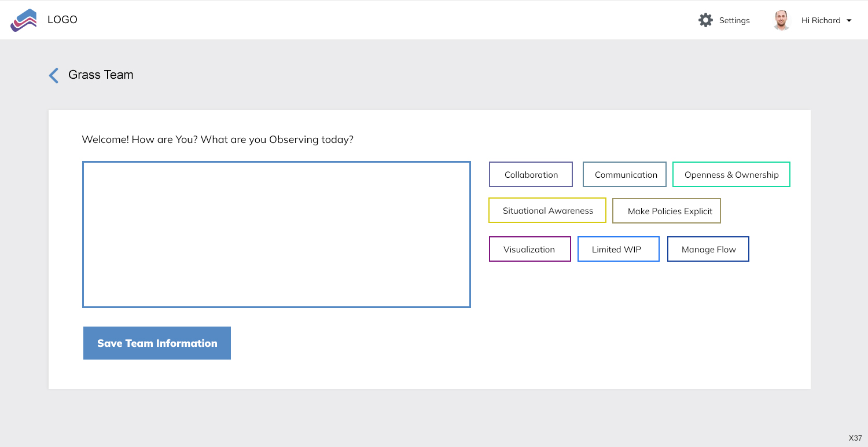Click the Grass Team page title

(x=101, y=75)
